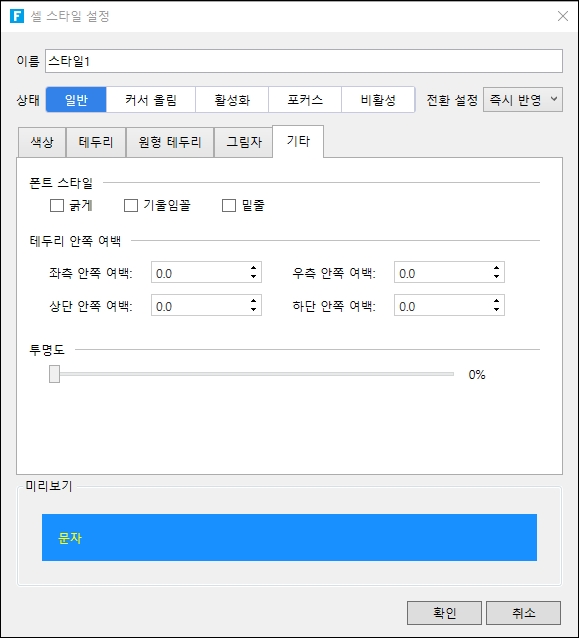Screen dimensions: 579x638
Task: Click the blue F application icon
Action: click(17, 16)
